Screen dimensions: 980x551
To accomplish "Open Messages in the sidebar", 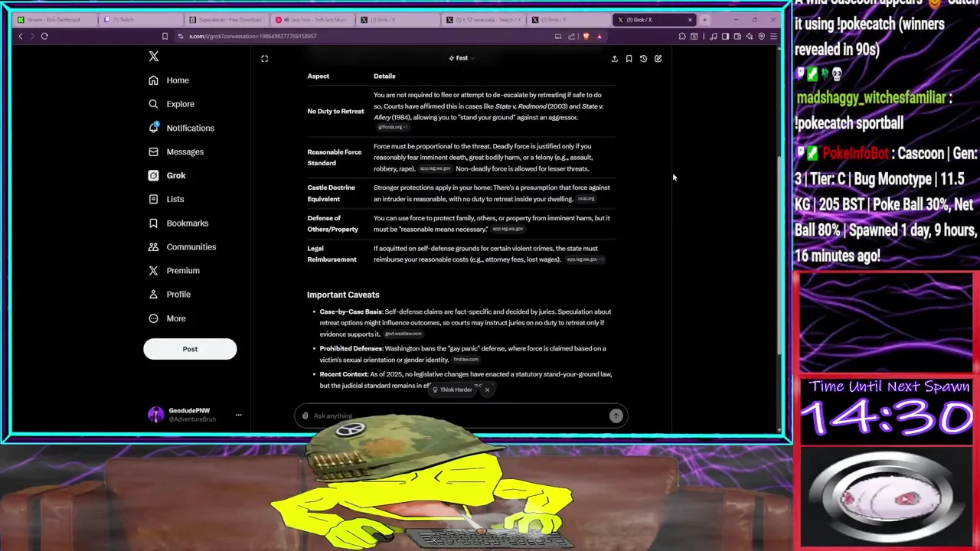I will pyautogui.click(x=176, y=152).
